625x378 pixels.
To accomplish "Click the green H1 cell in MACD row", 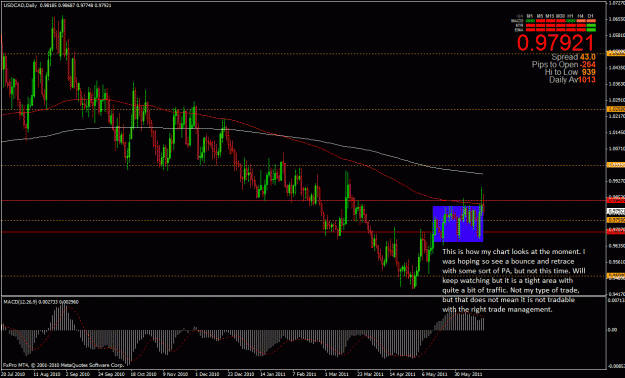I will (x=571, y=21).
